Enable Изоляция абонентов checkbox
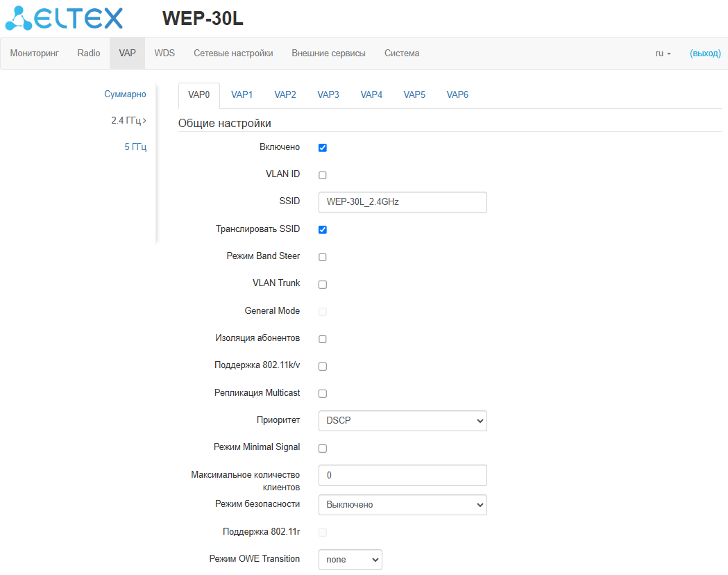728x575 pixels. (x=323, y=339)
